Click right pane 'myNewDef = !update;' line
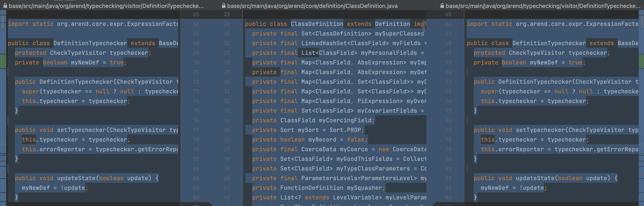The height and width of the screenshot is (206, 644). pyautogui.click(x=514, y=188)
